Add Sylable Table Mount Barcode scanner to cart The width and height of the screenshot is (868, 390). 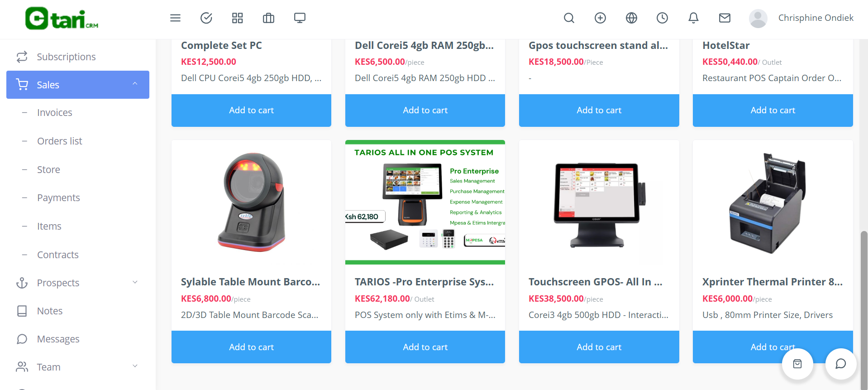point(251,347)
